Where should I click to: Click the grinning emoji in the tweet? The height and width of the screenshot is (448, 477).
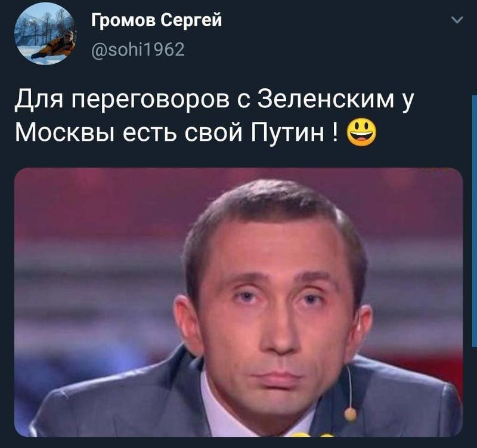point(361,132)
